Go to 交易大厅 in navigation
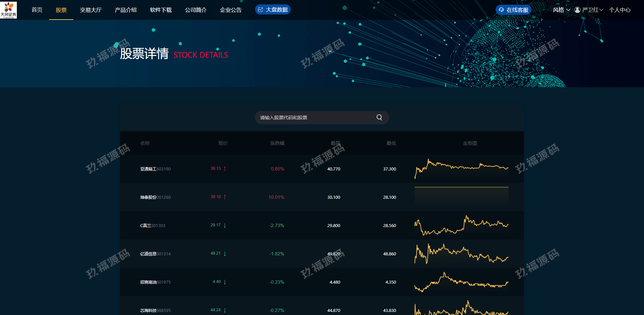This screenshot has height=315, width=644. coord(91,10)
